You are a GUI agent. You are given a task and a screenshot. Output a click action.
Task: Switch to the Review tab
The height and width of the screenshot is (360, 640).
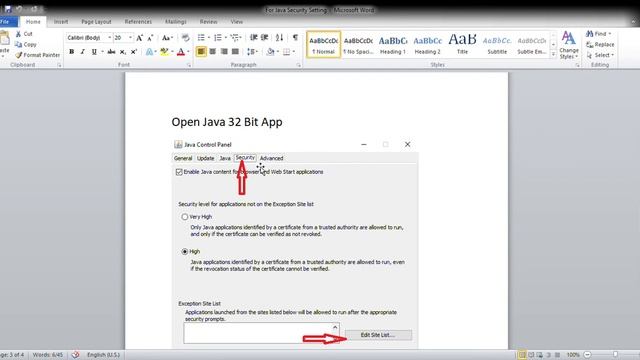(208, 22)
